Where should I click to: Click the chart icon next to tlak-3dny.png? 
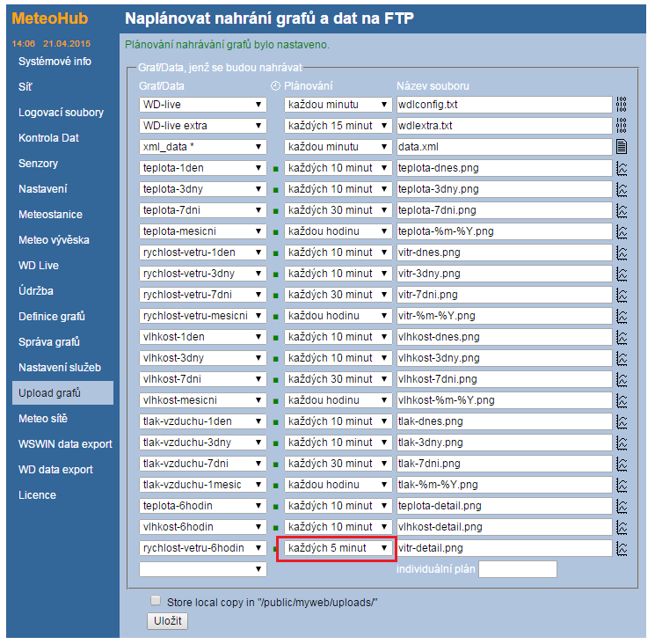coord(622,443)
